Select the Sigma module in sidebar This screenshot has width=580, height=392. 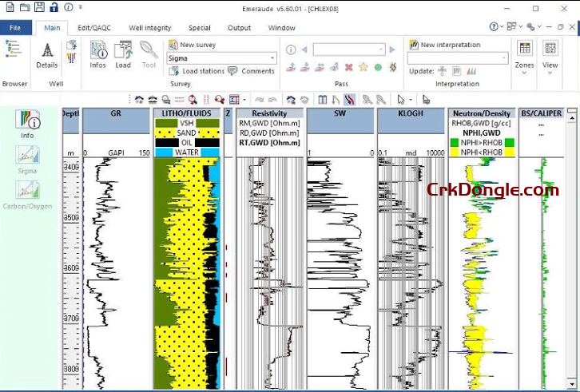27,158
